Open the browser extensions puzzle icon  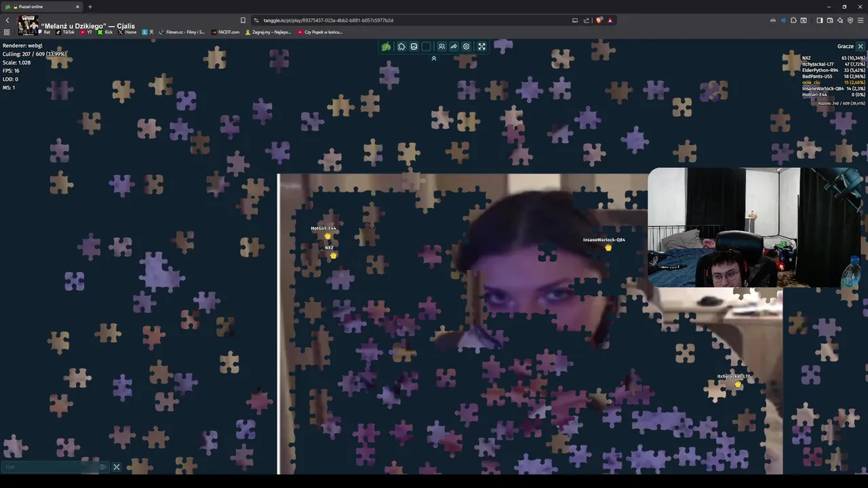click(793, 20)
